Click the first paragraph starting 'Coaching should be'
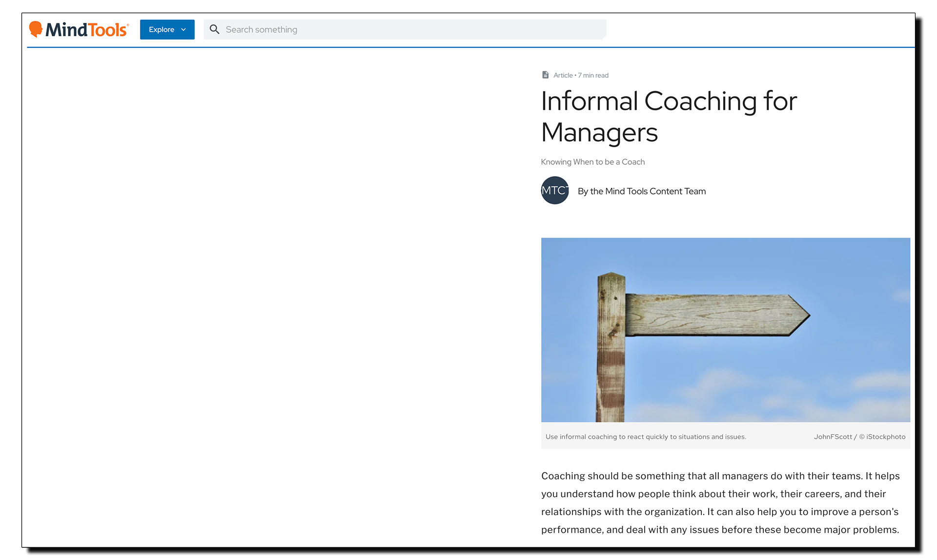 (x=720, y=502)
